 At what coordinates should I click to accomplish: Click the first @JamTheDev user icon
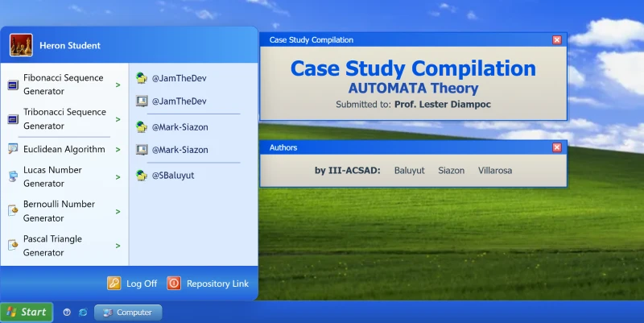click(142, 78)
